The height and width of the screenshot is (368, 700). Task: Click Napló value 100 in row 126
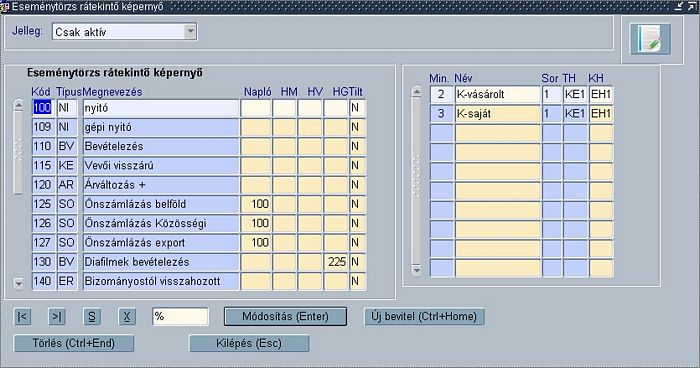click(256, 223)
